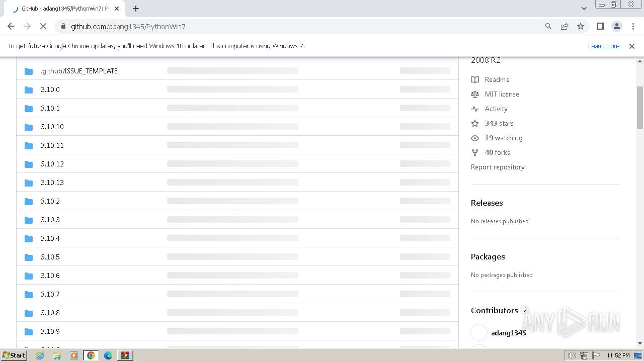Image resolution: width=644 pixels, height=362 pixels.
Task: Stop loading the page
Action: click(x=43, y=26)
